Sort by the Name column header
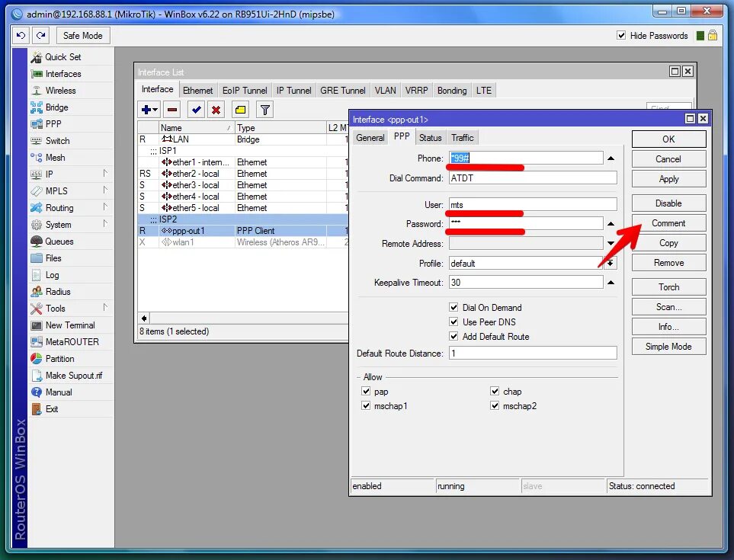Image resolution: width=734 pixels, height=560 pixels. [196, 128]
